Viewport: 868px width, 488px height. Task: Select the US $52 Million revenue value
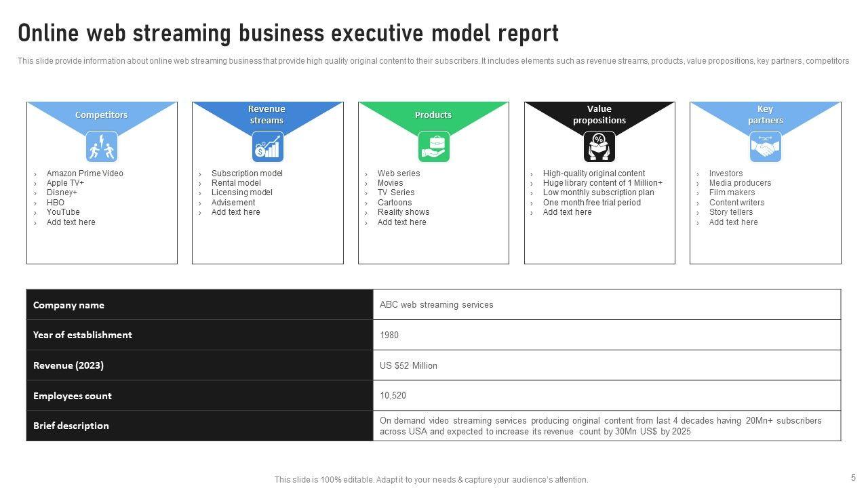[x=408, y=366]
